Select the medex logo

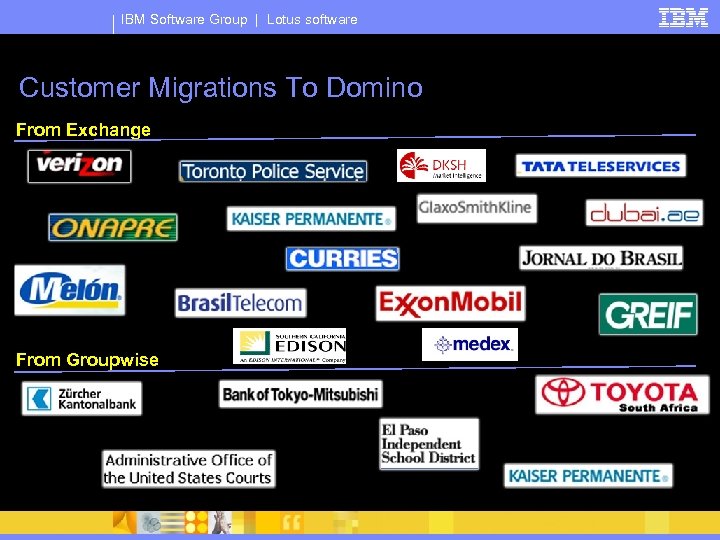click(470, 344)
